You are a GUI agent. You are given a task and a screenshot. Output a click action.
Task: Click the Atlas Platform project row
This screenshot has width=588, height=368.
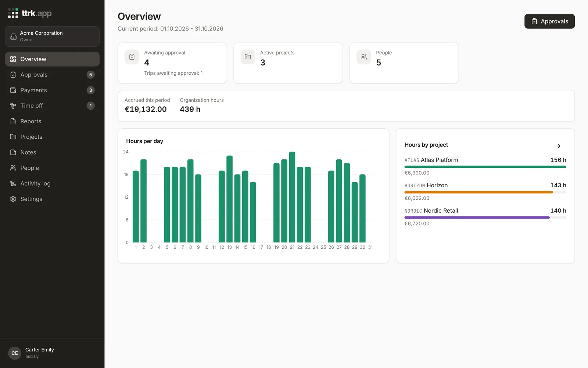click(x=485, y=166)
